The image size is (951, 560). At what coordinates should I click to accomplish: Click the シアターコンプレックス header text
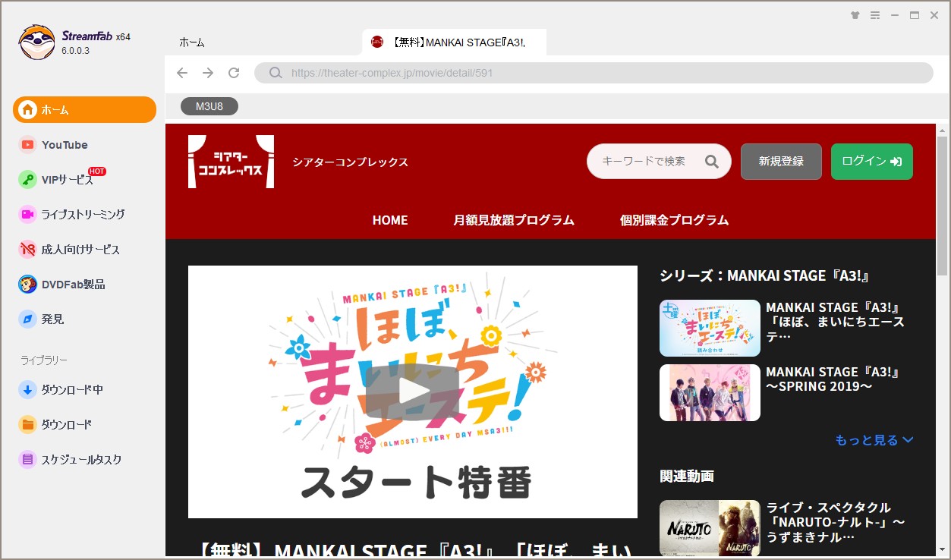(x=351, y=162)
